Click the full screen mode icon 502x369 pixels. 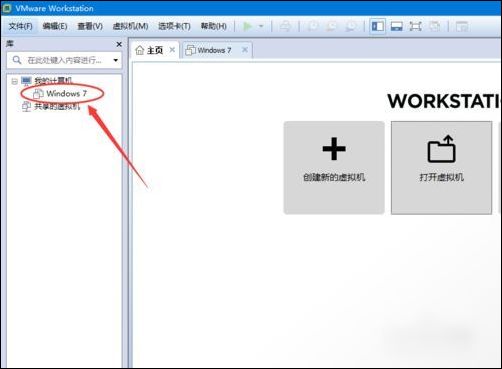point(415,26)
